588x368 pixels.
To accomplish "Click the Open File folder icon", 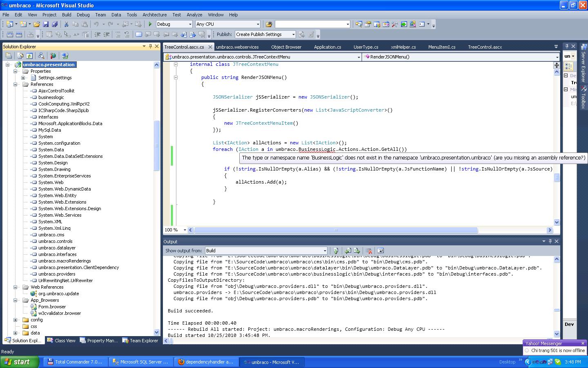I will [37, 24].
